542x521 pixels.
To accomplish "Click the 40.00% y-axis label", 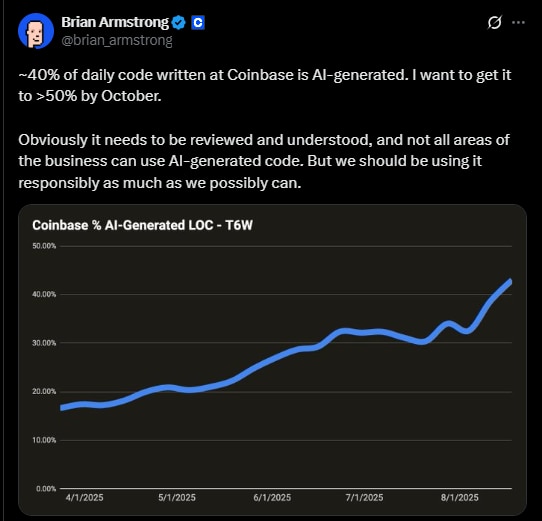I will pyautogui.click(x=44, y=295).
